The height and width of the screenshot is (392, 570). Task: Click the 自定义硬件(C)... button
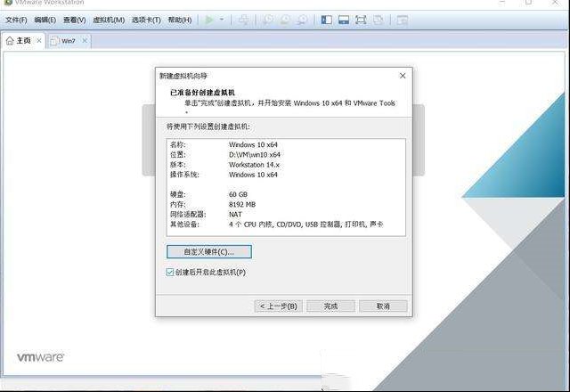209,251
